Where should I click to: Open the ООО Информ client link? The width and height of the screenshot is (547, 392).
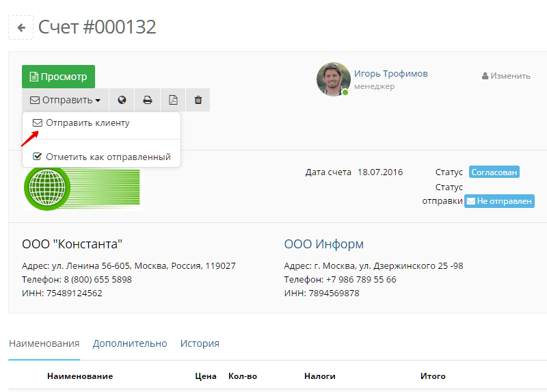pyautogui.click(x=323, y=244)
